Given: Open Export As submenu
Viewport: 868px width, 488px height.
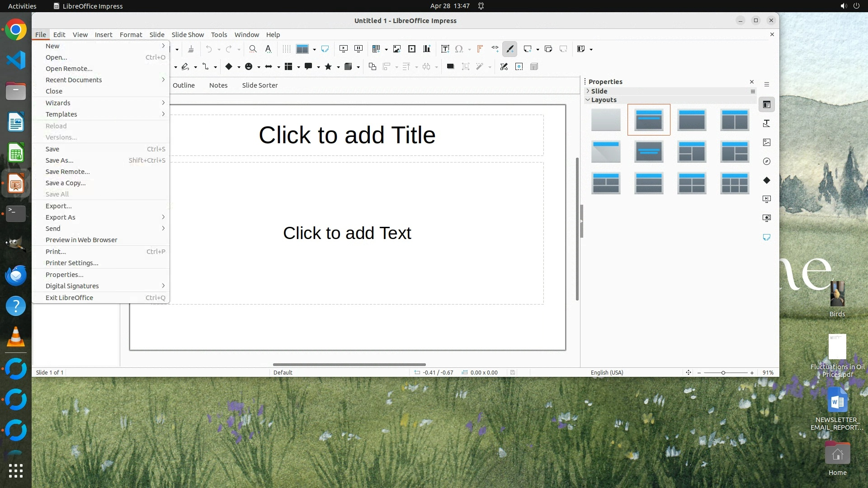Looking at the screenshot, I should pos(61,217).
